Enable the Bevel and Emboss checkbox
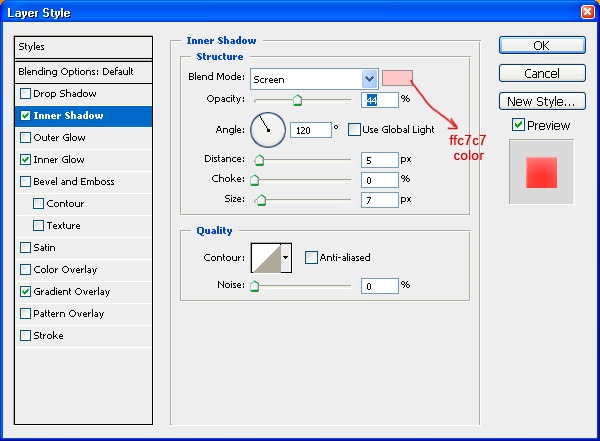 25,181
